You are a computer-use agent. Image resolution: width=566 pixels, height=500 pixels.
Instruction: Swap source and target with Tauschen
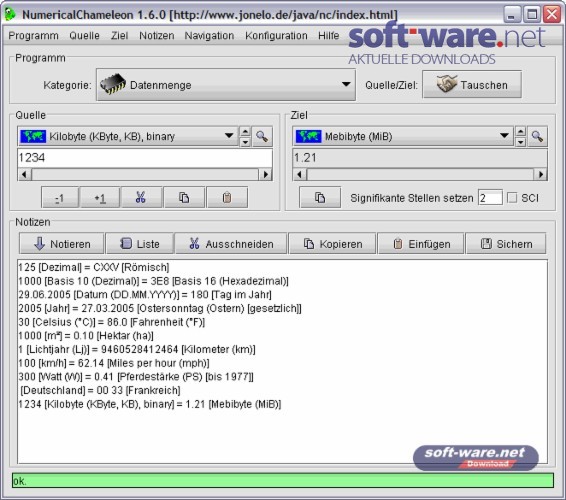coord(472,85)
